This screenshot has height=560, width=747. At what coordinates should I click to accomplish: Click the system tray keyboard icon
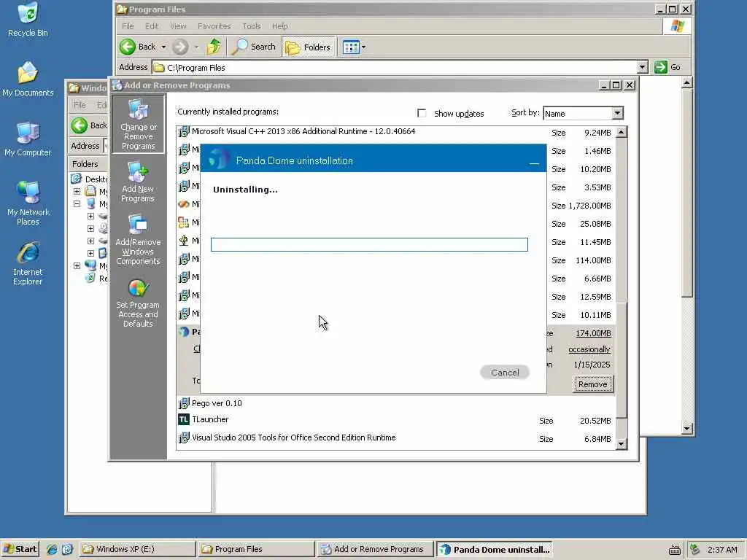674,550
